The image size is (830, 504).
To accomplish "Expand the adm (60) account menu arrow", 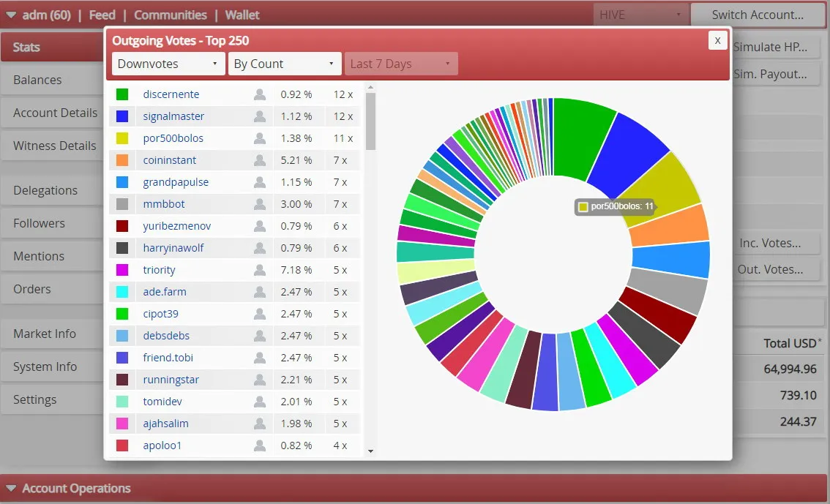I will tap(10, 15).
